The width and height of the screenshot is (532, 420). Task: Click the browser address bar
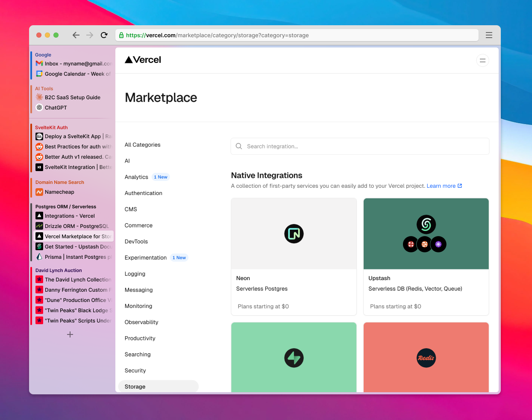pyautogui.click(x=297, y=35)
